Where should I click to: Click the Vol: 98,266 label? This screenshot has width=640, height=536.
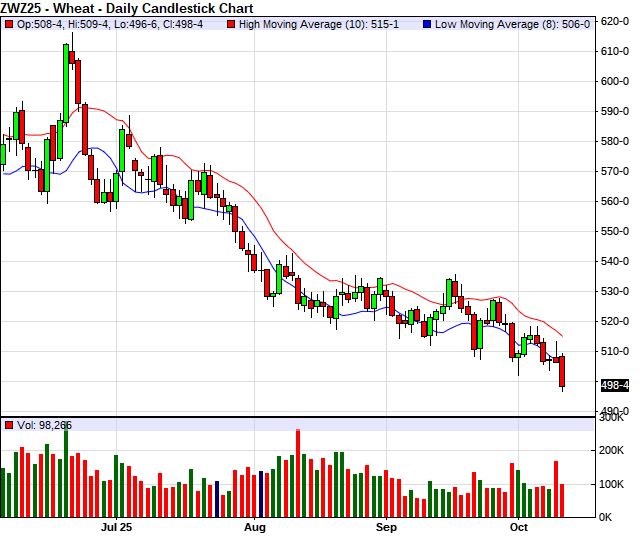[x=43, y=425]
